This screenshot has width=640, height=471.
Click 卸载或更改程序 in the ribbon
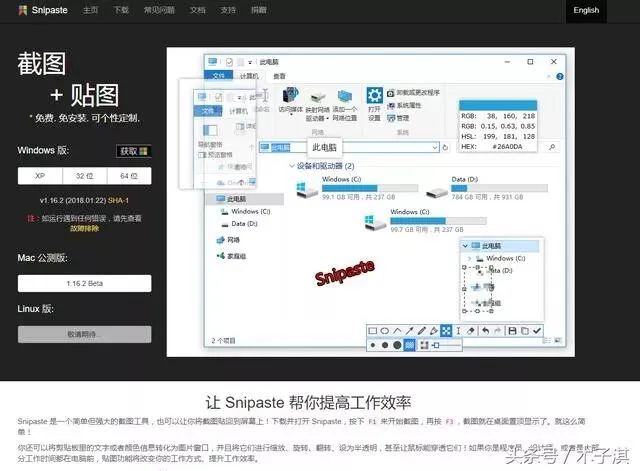pyautogui.click(x=413, y=93)
